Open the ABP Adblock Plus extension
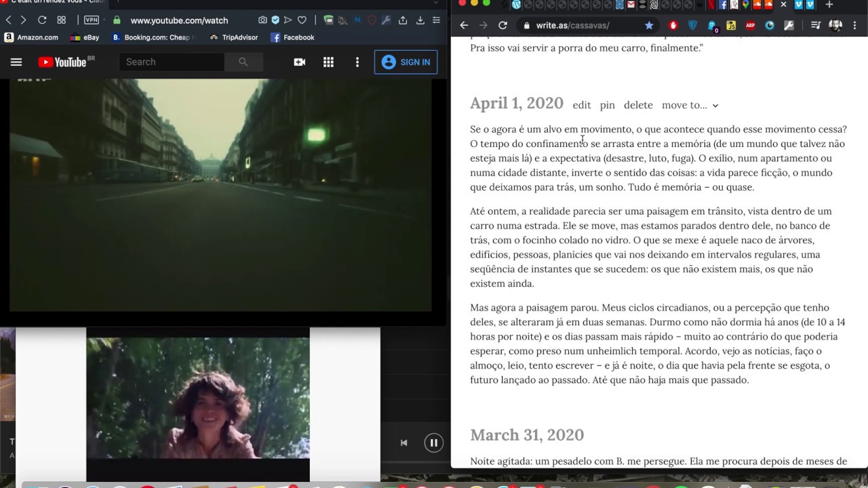Screen dimensions: 868x488 [750, 25]
